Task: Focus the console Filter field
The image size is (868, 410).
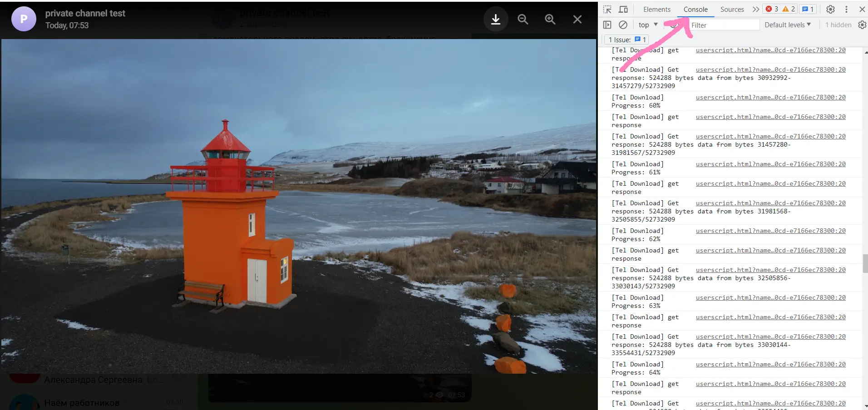Action: (x=724, y=25)
